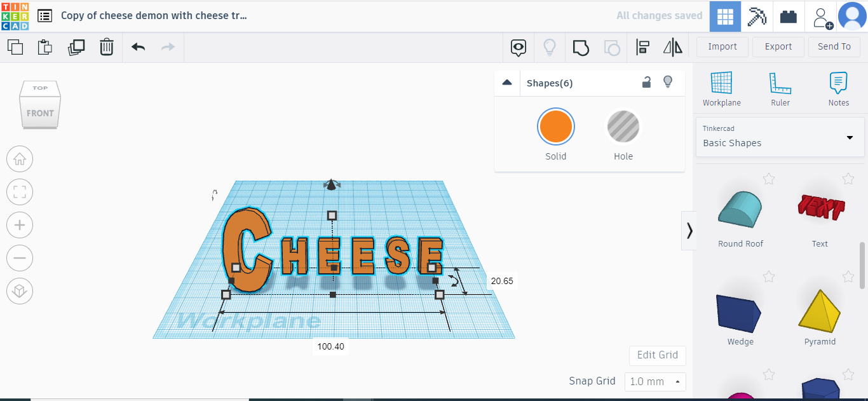Click the Export button
The image size is (868, 401).
(778, 46)
